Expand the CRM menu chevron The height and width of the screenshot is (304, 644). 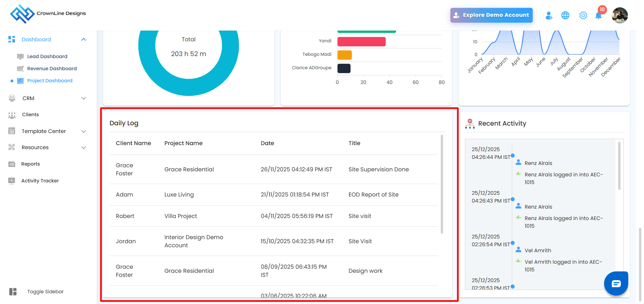[x=84, y=98]
